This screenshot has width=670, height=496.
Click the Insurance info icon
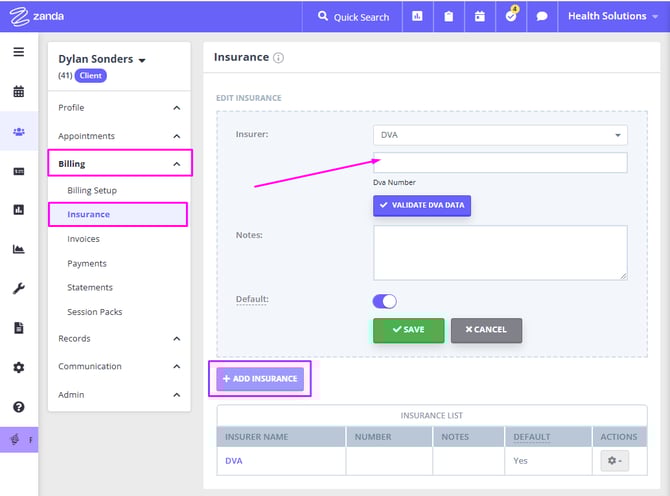coord(278,58)
